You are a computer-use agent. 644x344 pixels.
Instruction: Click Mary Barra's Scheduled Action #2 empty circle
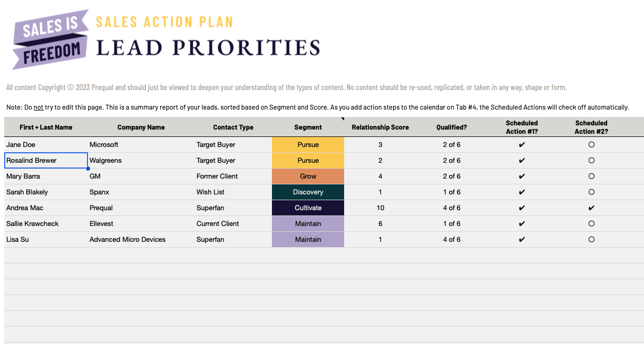(591, 176)
